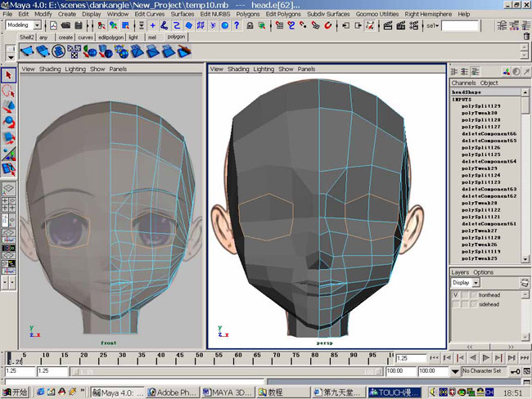Open the Windows Start button
Viewport: 532px width, 399px height.
tap(16, 392)
